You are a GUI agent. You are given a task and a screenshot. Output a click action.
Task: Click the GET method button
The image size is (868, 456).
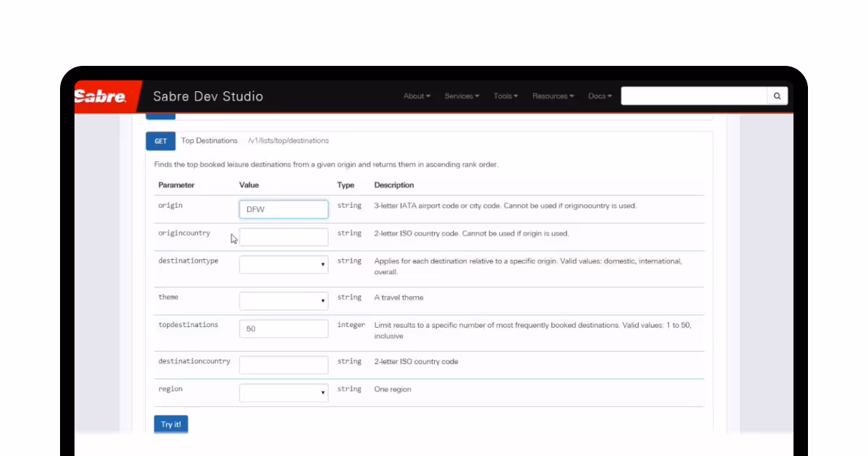[161, 141]
